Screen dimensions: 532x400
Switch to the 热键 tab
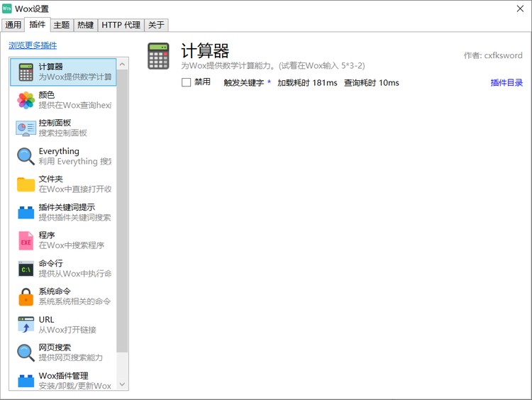point(85,25)
